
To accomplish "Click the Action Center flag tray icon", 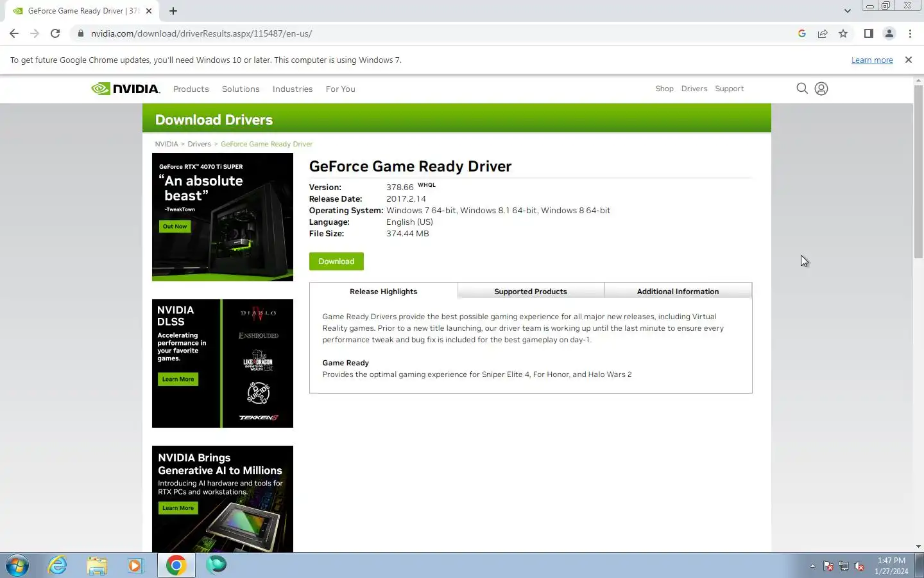I will point(828,566).
